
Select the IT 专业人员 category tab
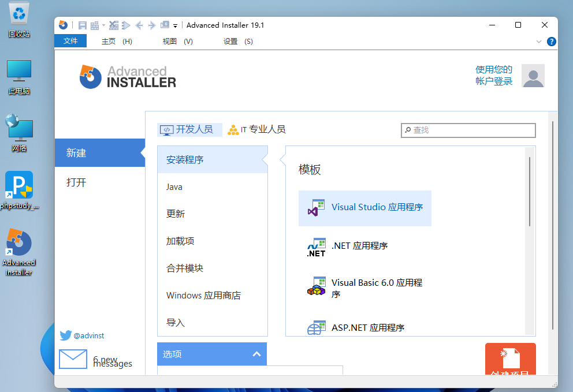tap(257, 129)
